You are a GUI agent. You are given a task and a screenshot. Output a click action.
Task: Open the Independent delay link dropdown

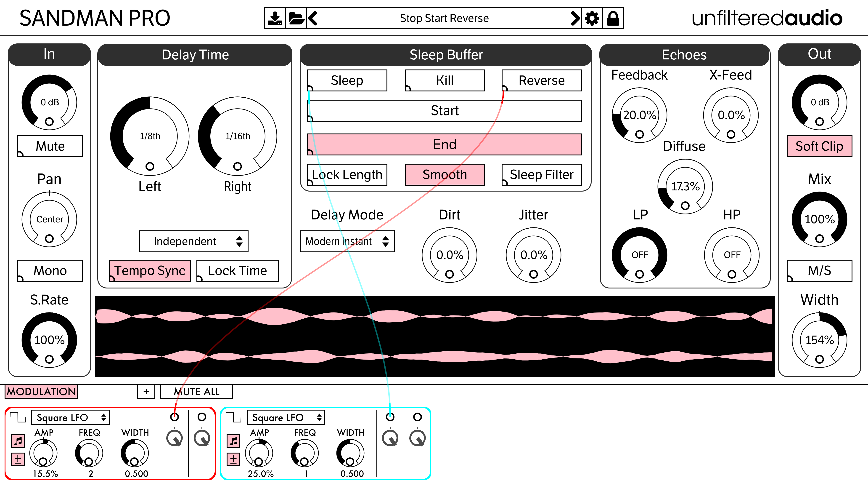[x=194, y=241]
